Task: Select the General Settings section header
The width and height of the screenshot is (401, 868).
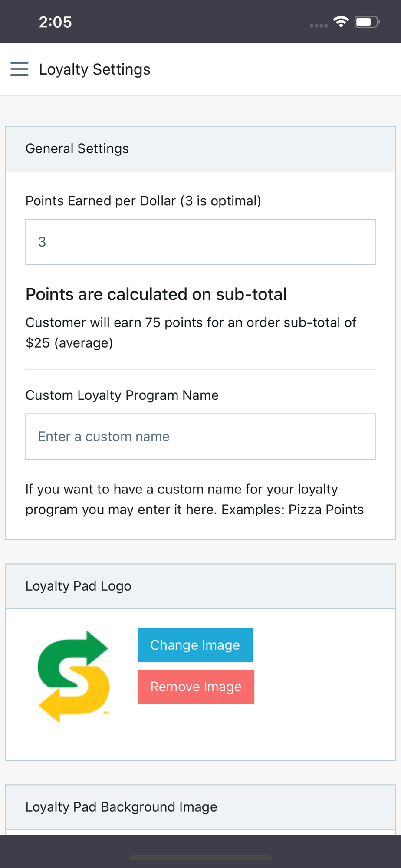Action: (77, 148)
